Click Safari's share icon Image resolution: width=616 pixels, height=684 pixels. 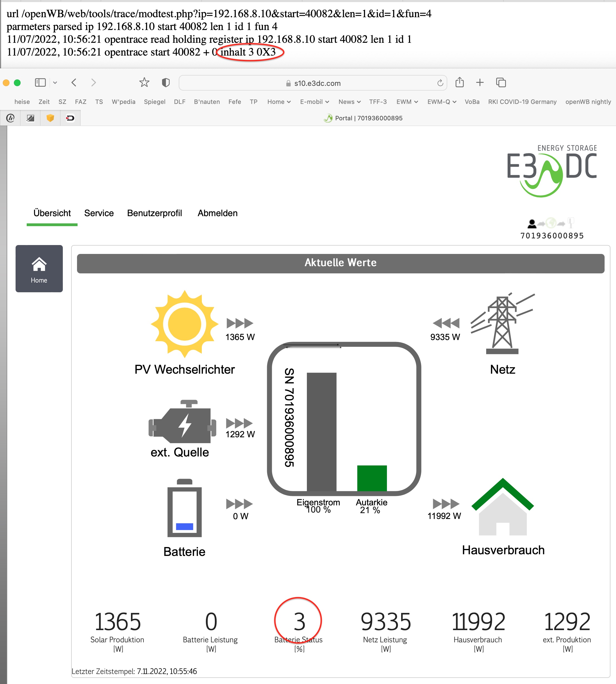459,83
